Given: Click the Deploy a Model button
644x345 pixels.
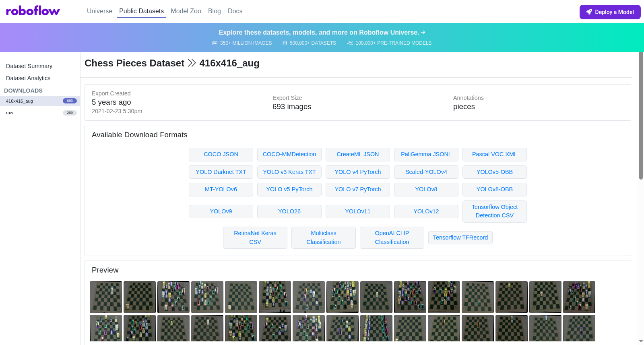Looking at the screenshot, I should (610, 12).
